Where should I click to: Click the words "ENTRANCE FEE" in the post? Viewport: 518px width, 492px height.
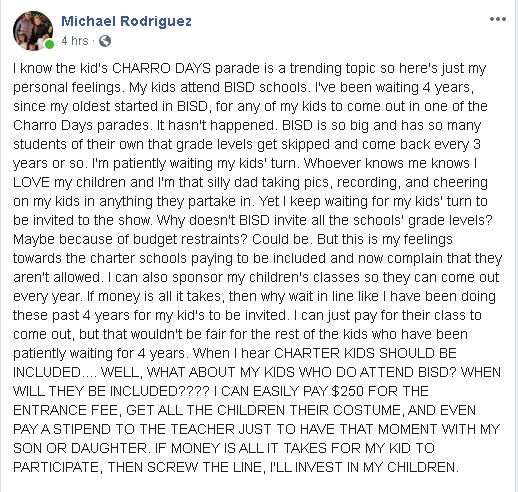(x=65, y=410)
